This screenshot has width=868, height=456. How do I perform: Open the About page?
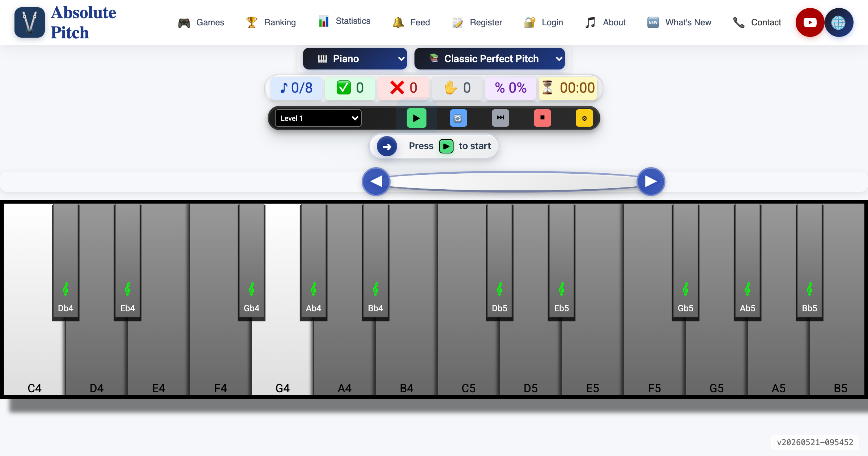pos(605,22)
